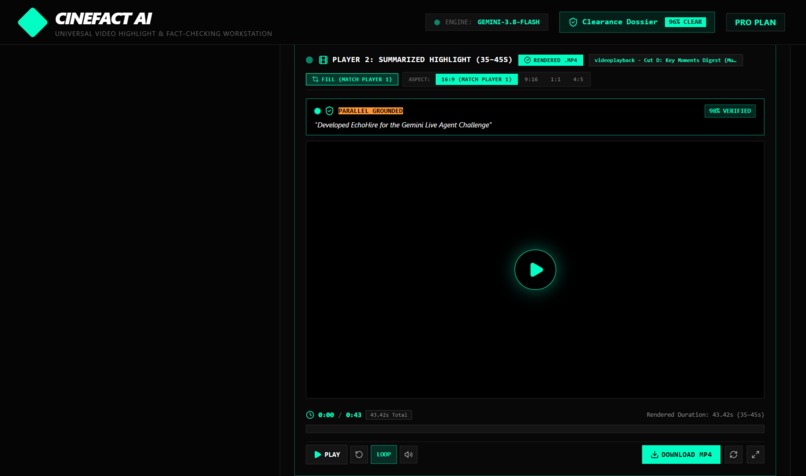Click the 96% Clear badge
The width and height of the screenshot is (806, 476).
click(x=685, y=22)
